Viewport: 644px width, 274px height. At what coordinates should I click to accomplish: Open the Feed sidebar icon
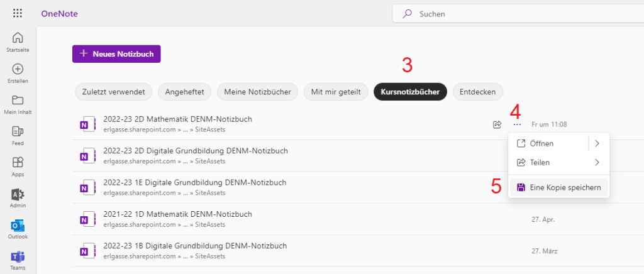click(x=18, y=131)
